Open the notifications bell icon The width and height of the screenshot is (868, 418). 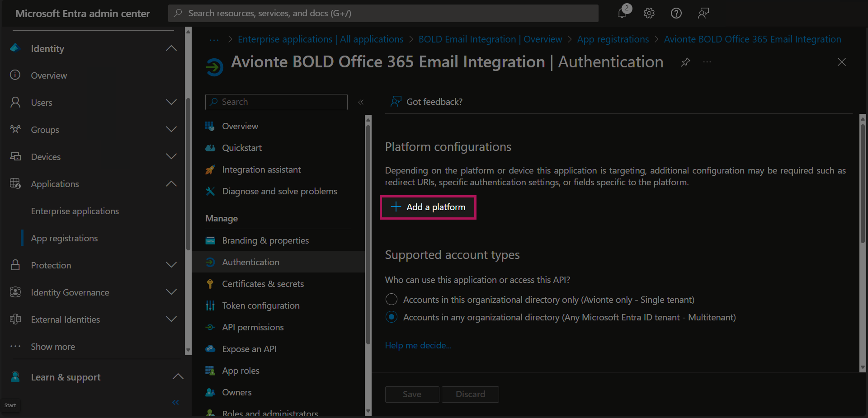coord(623,13)
